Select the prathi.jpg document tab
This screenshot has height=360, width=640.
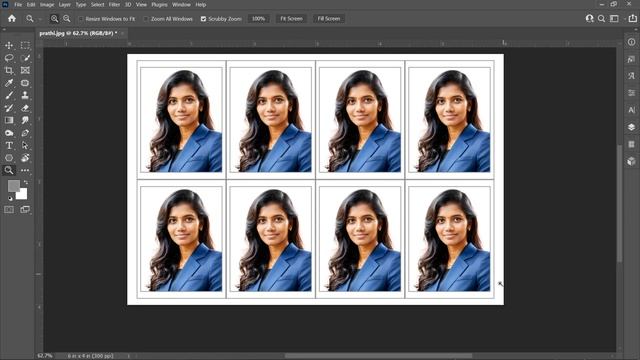click(78, 33)
